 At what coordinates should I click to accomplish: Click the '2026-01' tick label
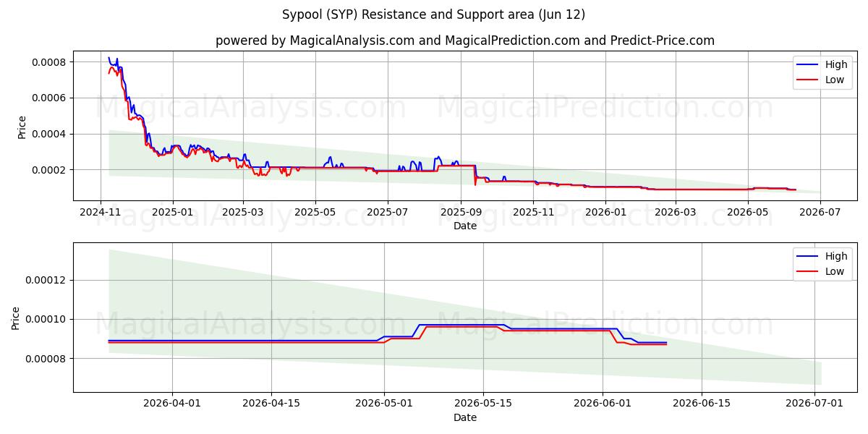605,213
